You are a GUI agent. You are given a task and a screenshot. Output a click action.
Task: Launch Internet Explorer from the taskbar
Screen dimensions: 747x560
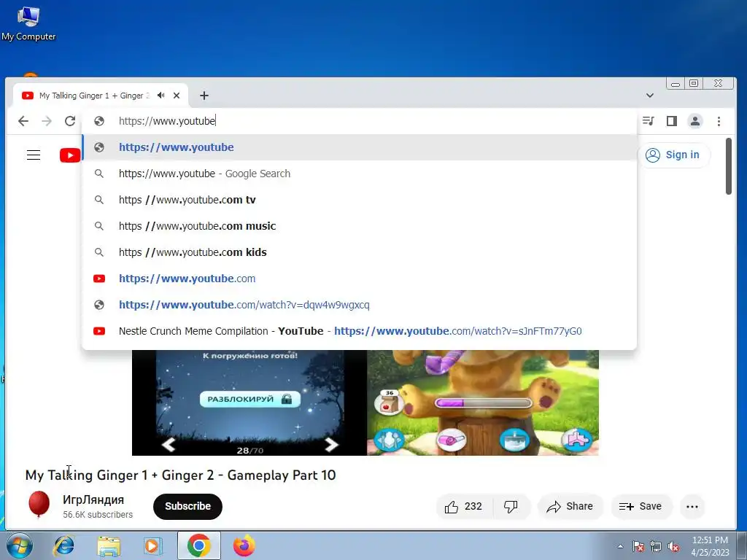[64, 545]
